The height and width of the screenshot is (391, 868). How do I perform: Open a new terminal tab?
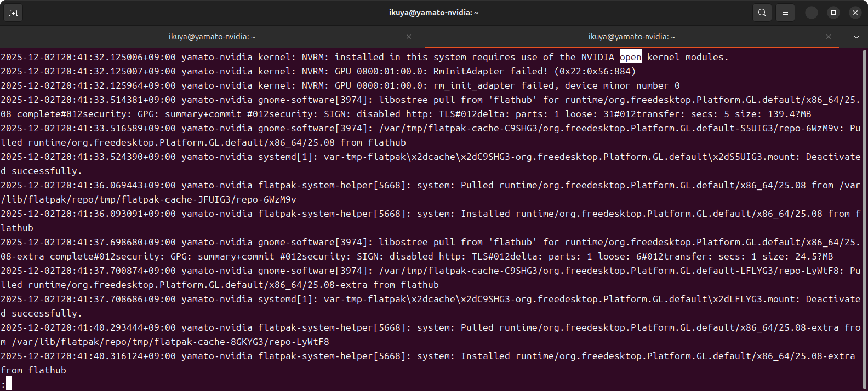point(13,13)
